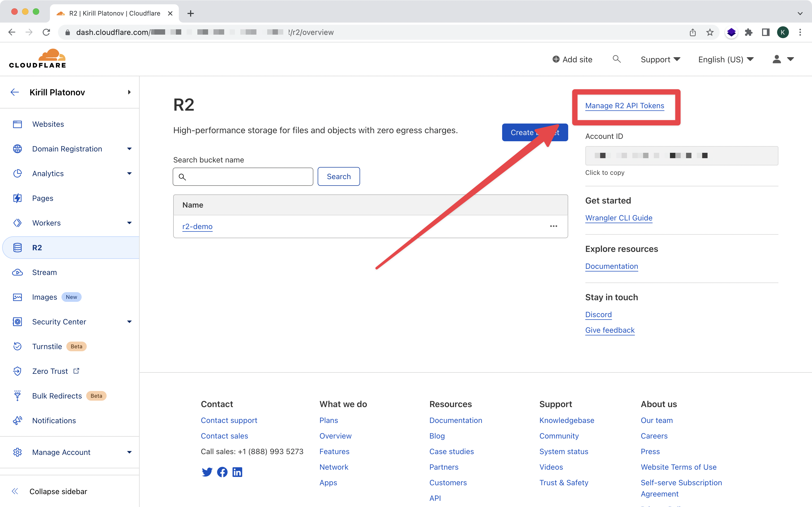Image resolution: width=812 pixels, height=507 pixels.
Task: Open Cloudflare Facebook page
Action: [222, 472]
